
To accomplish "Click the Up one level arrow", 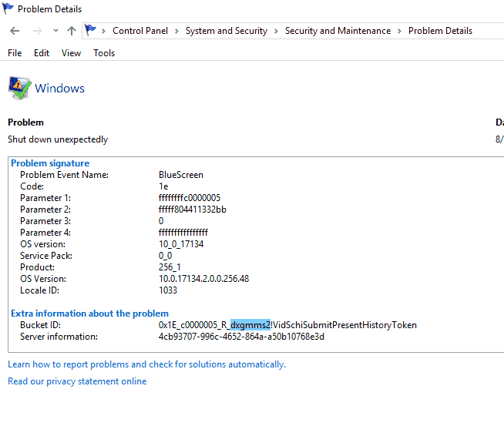I will pyautogui.click(x=72, y=31).
